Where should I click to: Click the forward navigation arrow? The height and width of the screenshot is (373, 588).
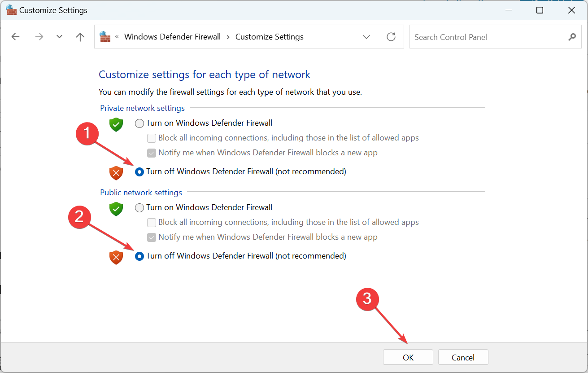[39, 37]
